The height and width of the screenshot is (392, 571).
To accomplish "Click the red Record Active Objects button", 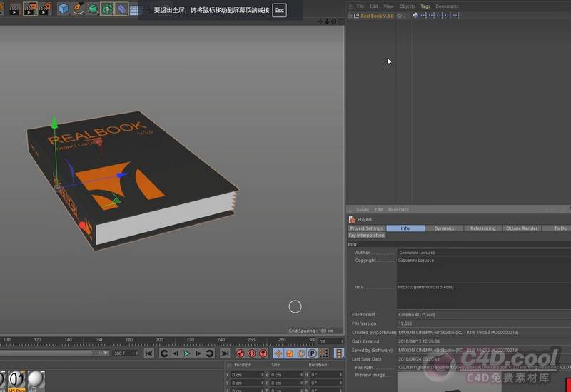I will [240, 353].
